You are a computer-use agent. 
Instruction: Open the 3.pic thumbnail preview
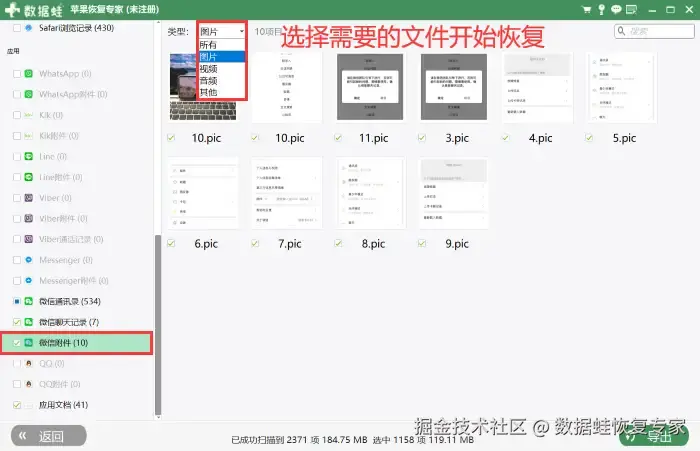pyautogui.click(x=454, y=87)
